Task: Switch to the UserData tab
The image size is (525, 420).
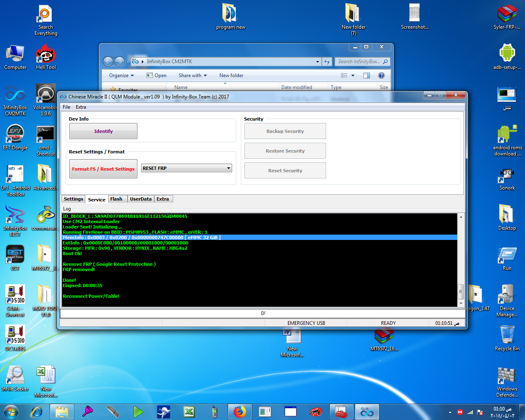Action: tap(141, 199)
